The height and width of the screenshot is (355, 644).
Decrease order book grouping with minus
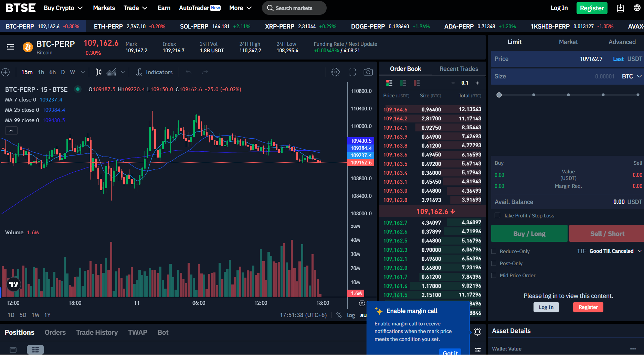453,83
